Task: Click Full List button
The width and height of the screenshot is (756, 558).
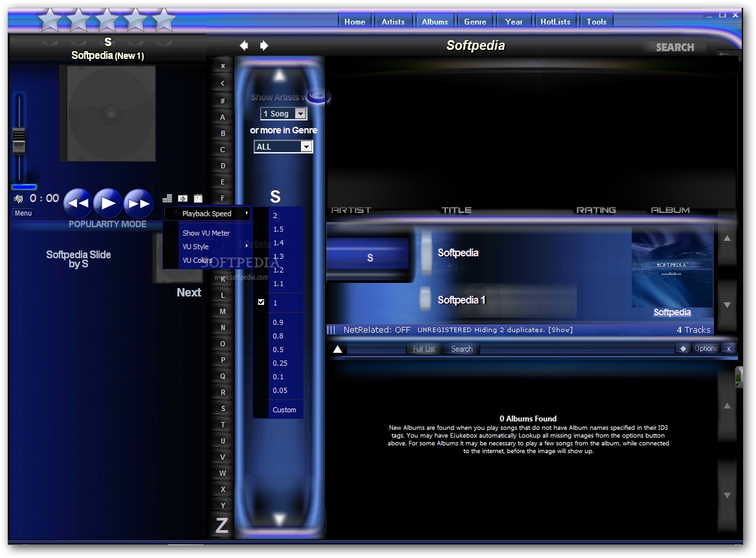Action: pos(424,349)
